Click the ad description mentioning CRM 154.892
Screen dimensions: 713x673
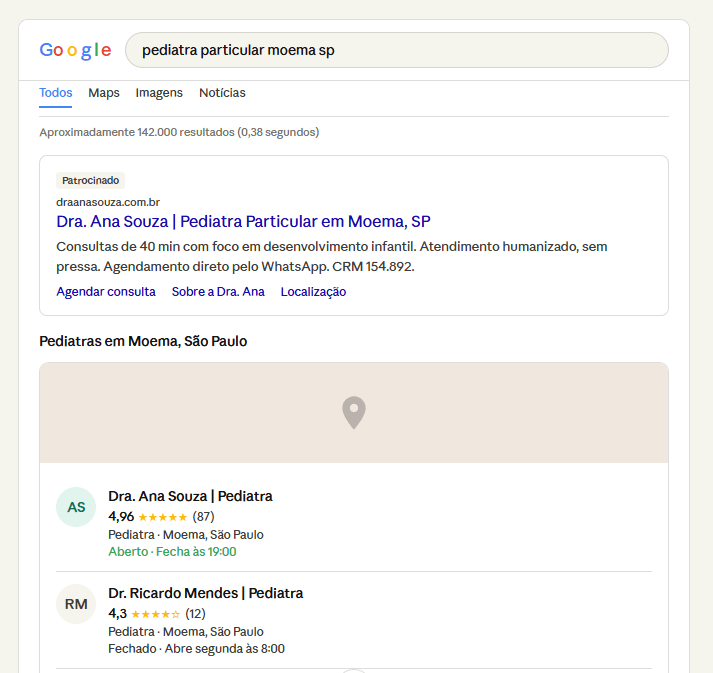pos(332,256)
